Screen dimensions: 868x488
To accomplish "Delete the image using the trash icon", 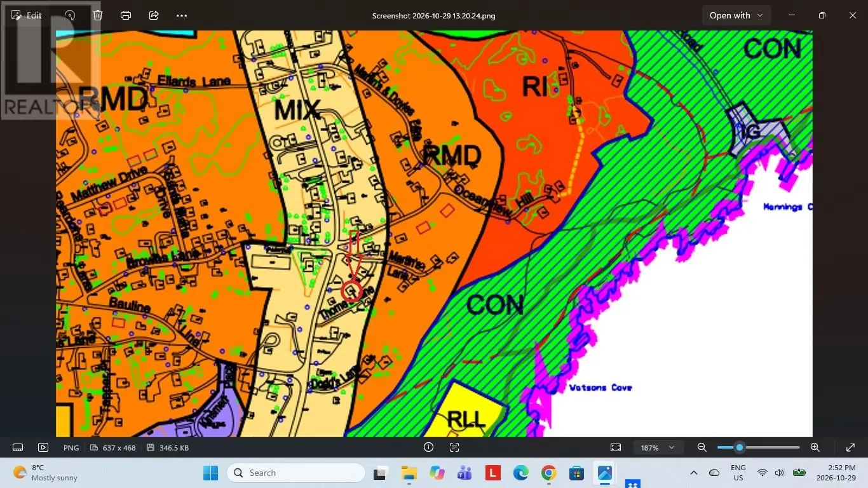I will point(98,15).
